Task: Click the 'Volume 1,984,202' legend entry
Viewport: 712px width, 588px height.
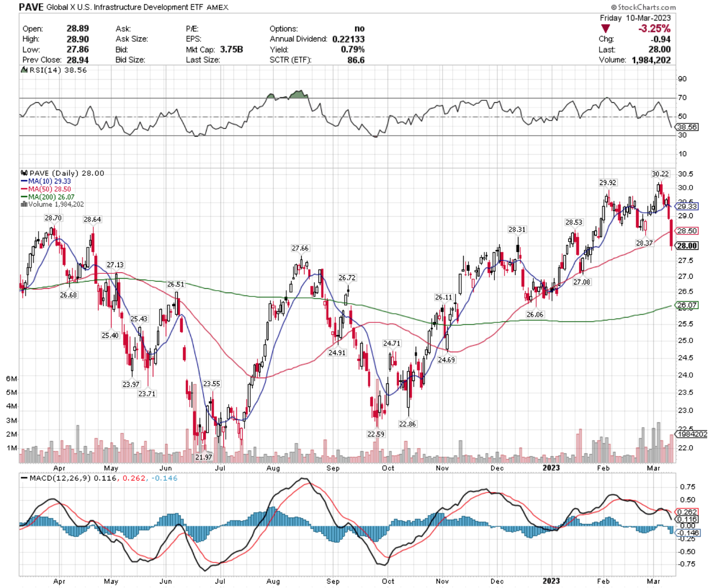Action: 56,204
